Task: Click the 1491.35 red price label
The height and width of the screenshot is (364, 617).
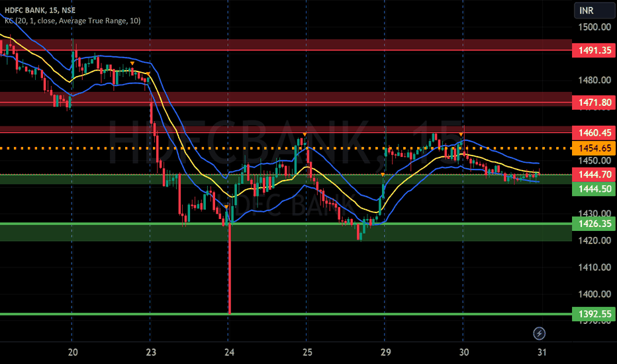Action: pyautogui.click(x=594, y=50)
